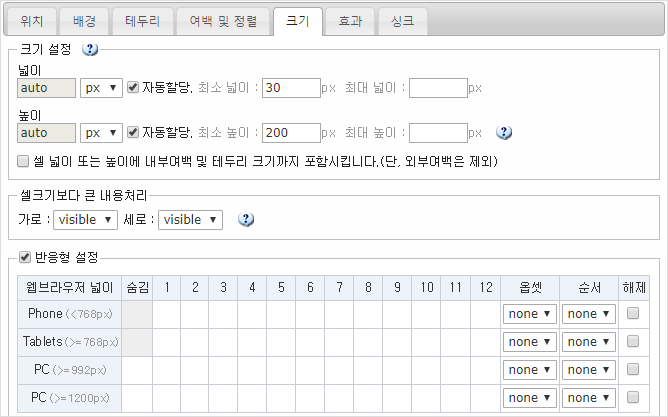Click the 최소 넓이 input field

tap(290, 88)
